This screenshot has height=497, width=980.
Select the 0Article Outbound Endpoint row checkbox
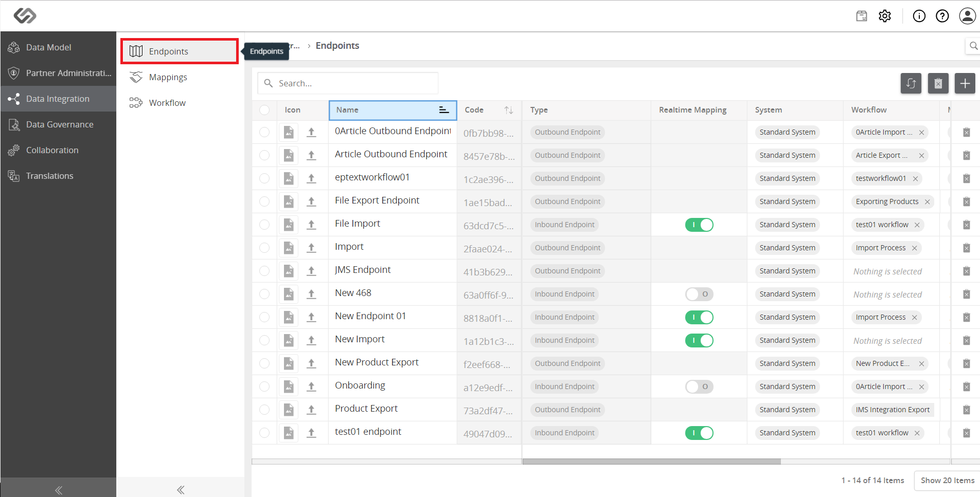coord(264,132)
